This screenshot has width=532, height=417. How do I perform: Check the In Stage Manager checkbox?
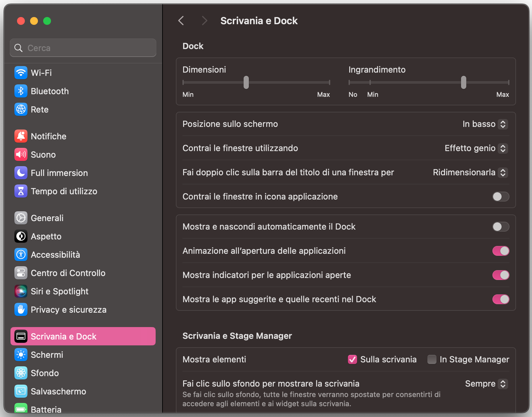432,359
